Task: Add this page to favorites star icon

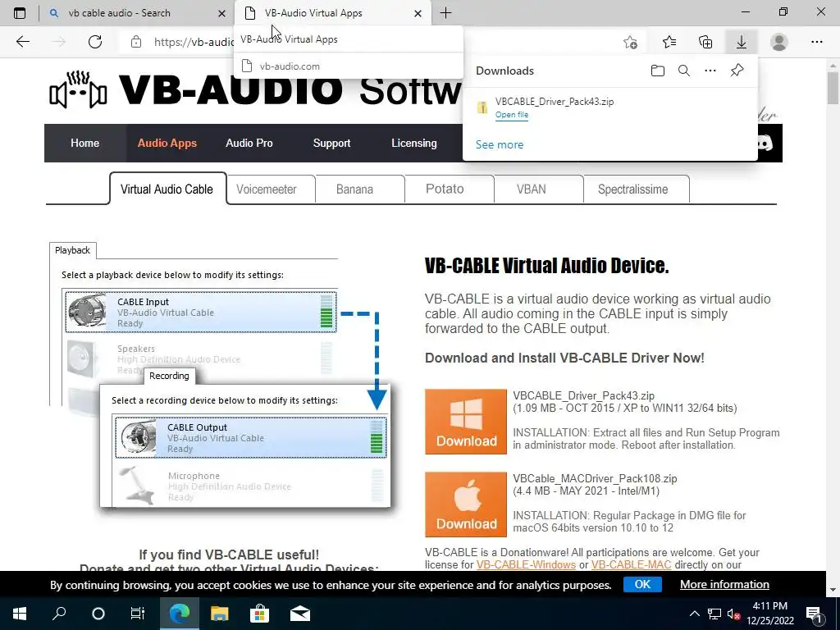Action: (x=631, y=42)
